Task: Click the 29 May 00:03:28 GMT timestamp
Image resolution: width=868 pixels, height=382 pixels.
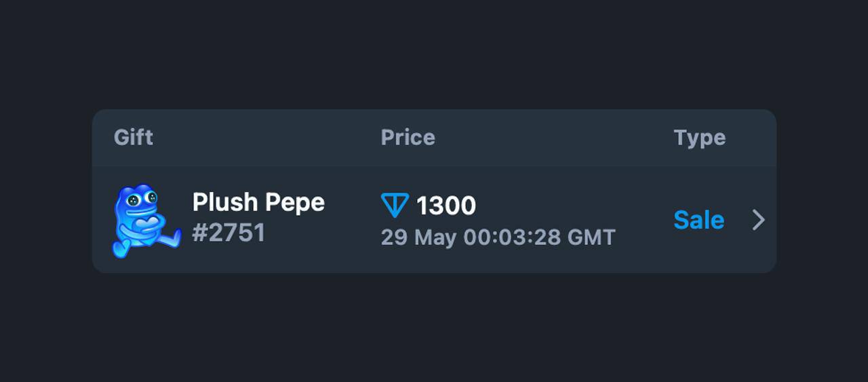Action: (x=498, y=237)
